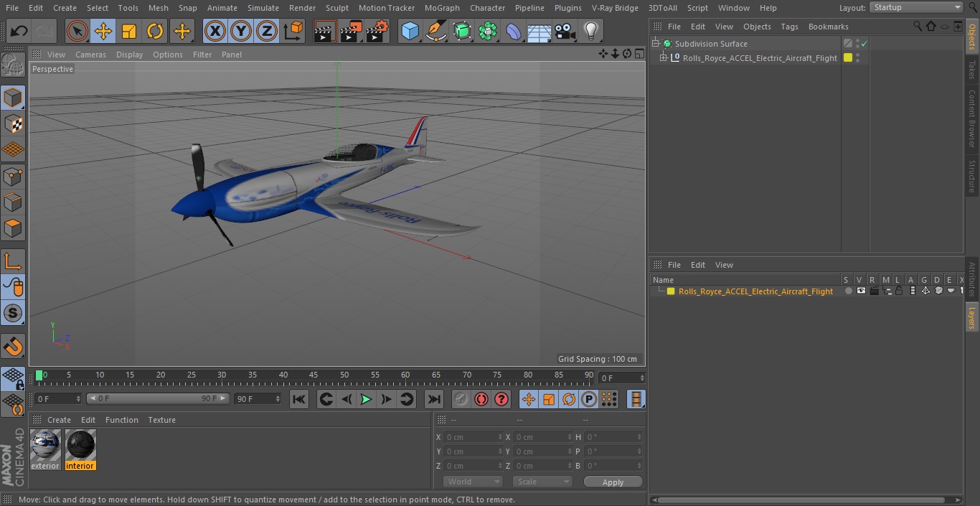The image size is (980, 506).
Task: Render the current view
Action: (x=324, y=31)
